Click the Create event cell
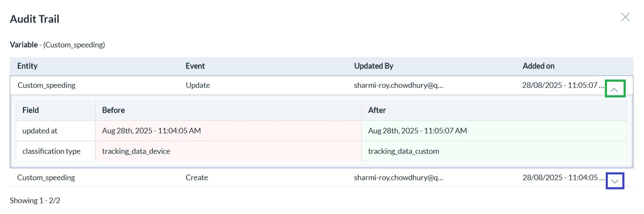 (x=197, y=177)
